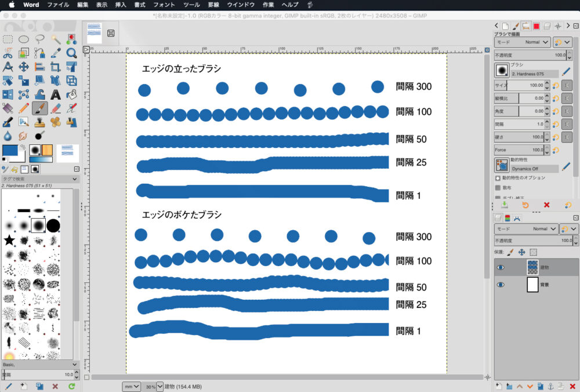Screen dimensions: 580x392
Task: Choose the Text tool
Action: 56,95
